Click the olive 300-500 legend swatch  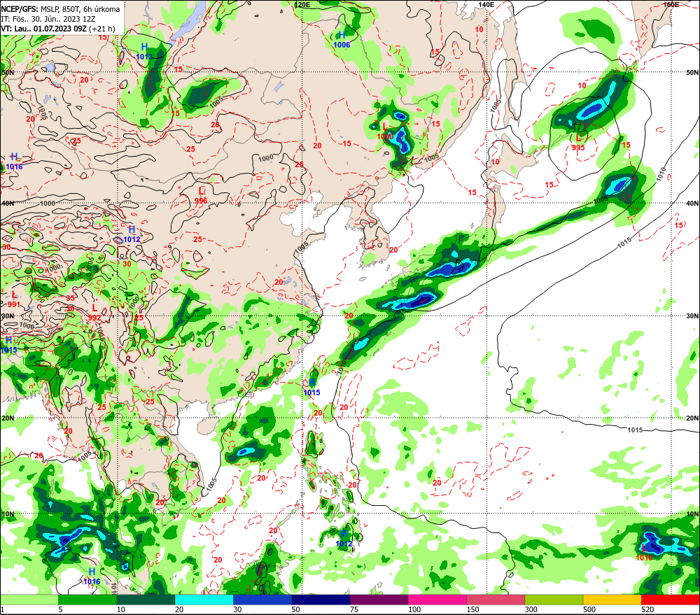[554, 600]
